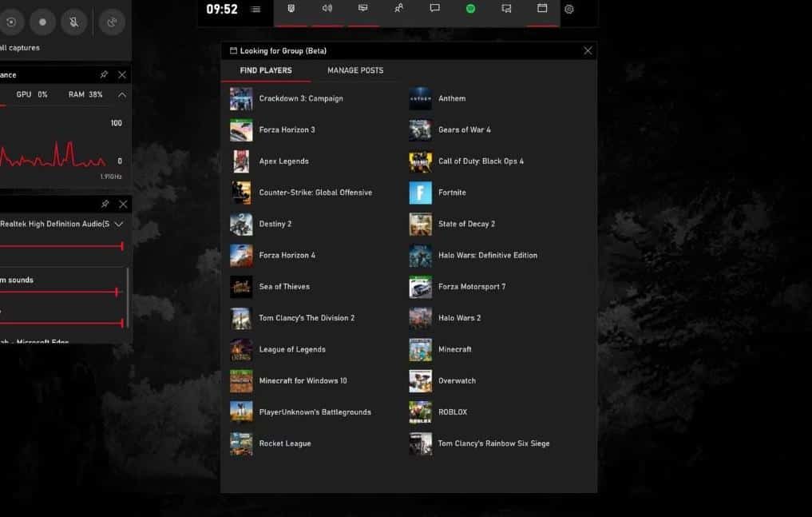
Task: Select the Sea of Thieves icon
Action: point(241,287)
